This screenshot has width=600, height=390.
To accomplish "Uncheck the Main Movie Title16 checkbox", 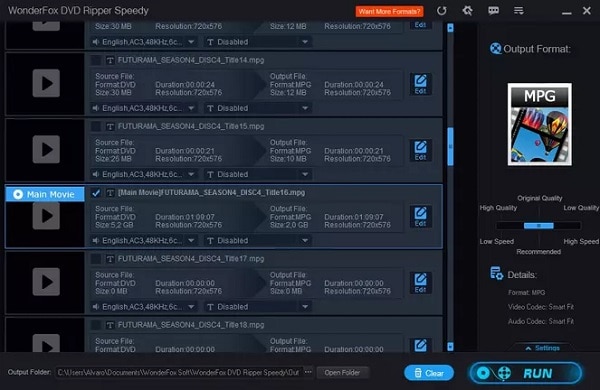I will pyautogui.click(x=96, y=193).
